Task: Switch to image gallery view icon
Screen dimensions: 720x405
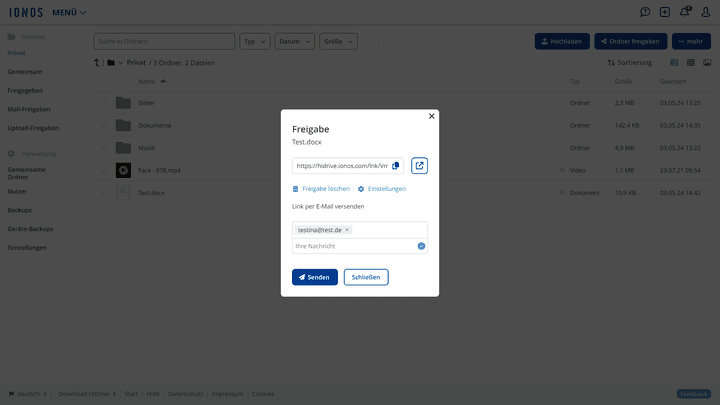Action: [x=707, y=62]
